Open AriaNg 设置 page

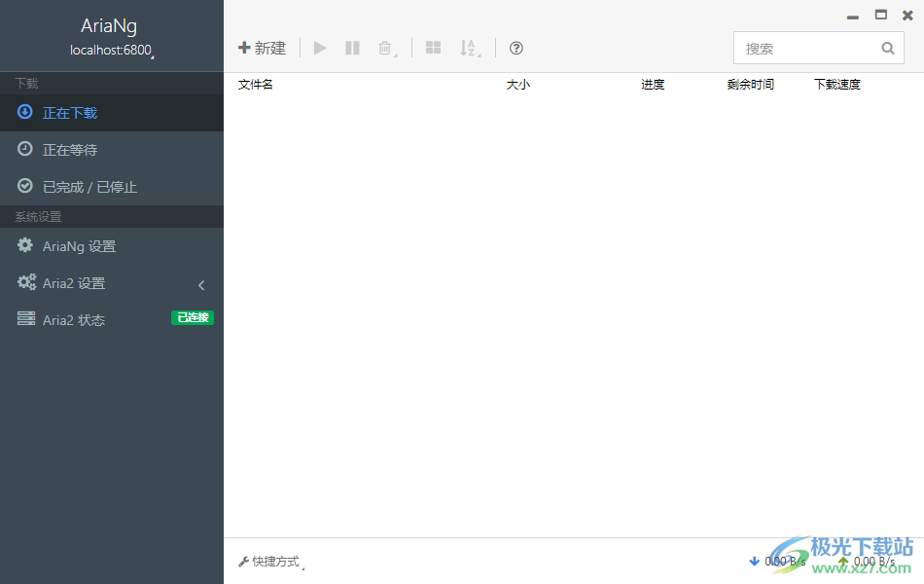(x=112, y=246)
